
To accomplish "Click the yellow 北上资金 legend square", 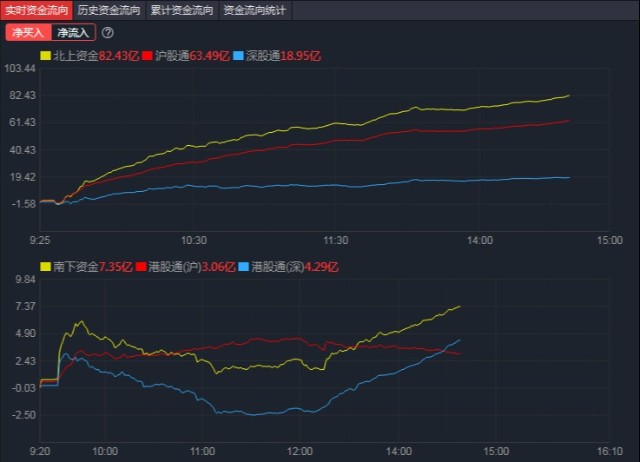I will click(45, 54).
